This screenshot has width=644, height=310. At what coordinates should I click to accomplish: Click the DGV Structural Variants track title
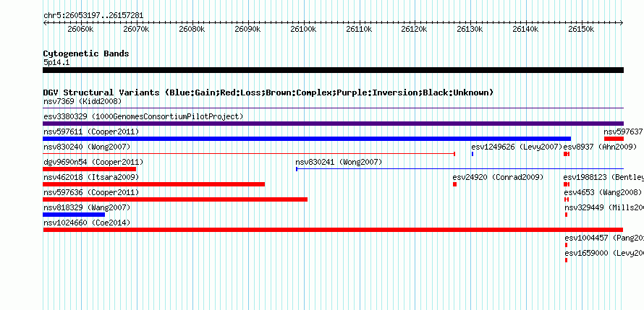coord(268,92)
